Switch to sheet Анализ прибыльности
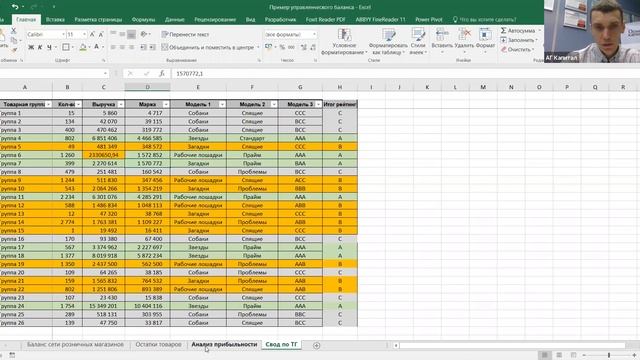The image size is (640, 360). 224,344
